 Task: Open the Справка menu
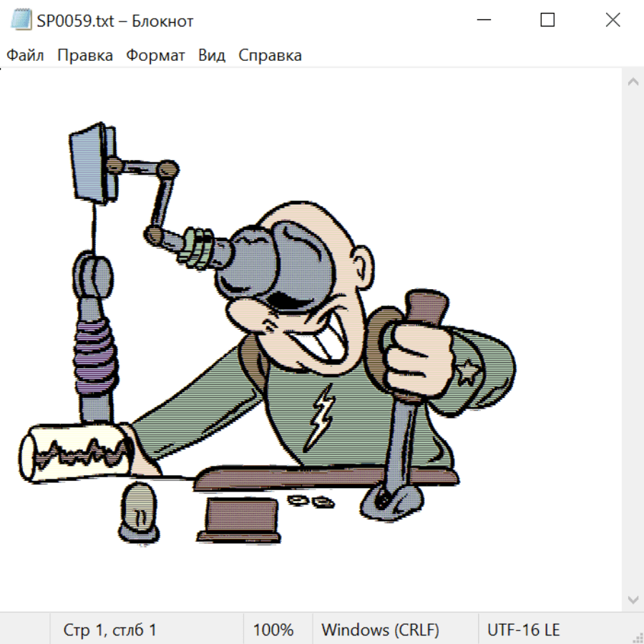click(270, 56)
